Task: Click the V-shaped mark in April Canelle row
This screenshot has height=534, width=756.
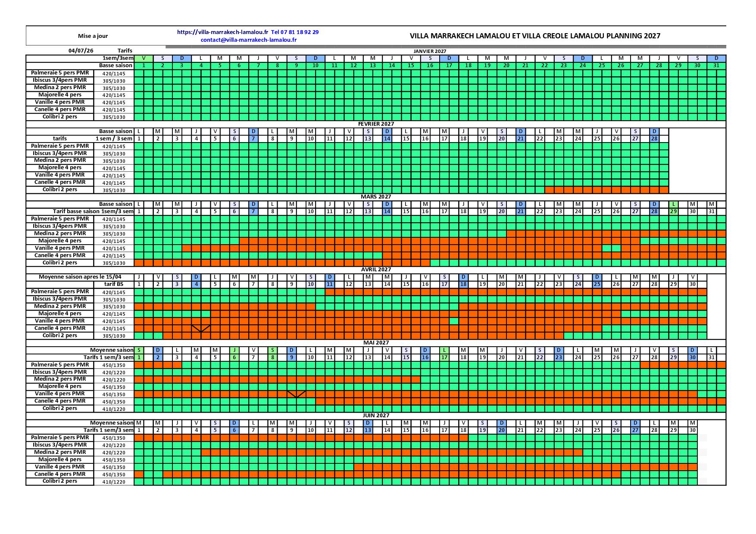Action: click(201, 328)
